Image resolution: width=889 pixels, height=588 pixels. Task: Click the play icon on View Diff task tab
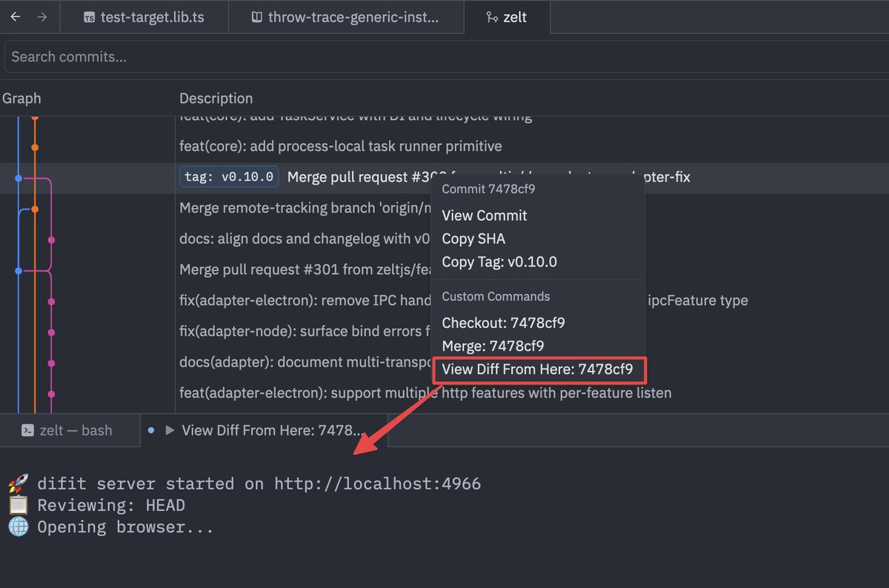170,430
